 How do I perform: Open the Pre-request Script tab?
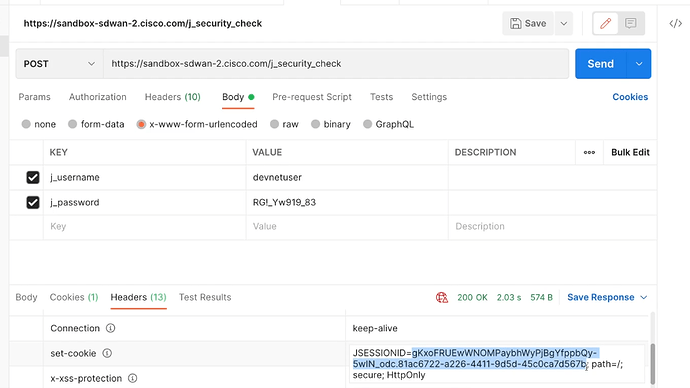pyautogui.click(x=312, y=97)
